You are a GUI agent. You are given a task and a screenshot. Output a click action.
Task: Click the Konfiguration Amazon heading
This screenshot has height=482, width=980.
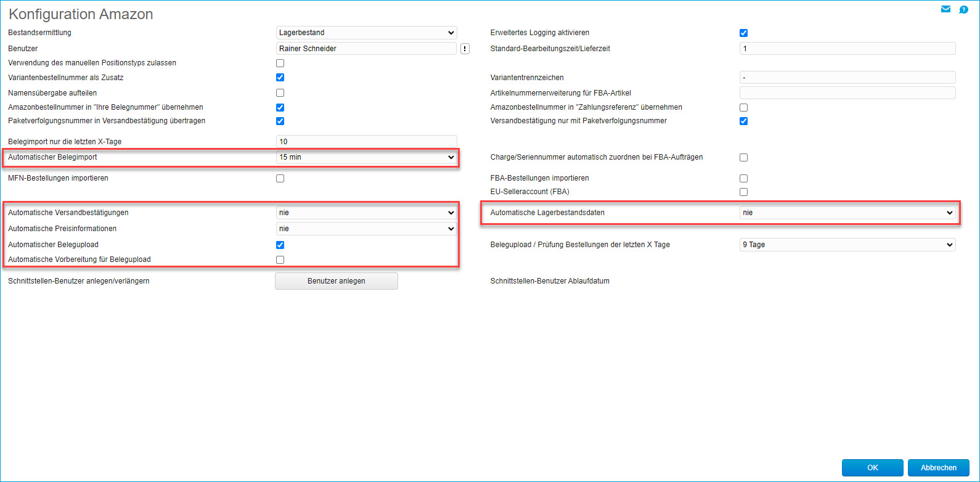coord(81,14)
